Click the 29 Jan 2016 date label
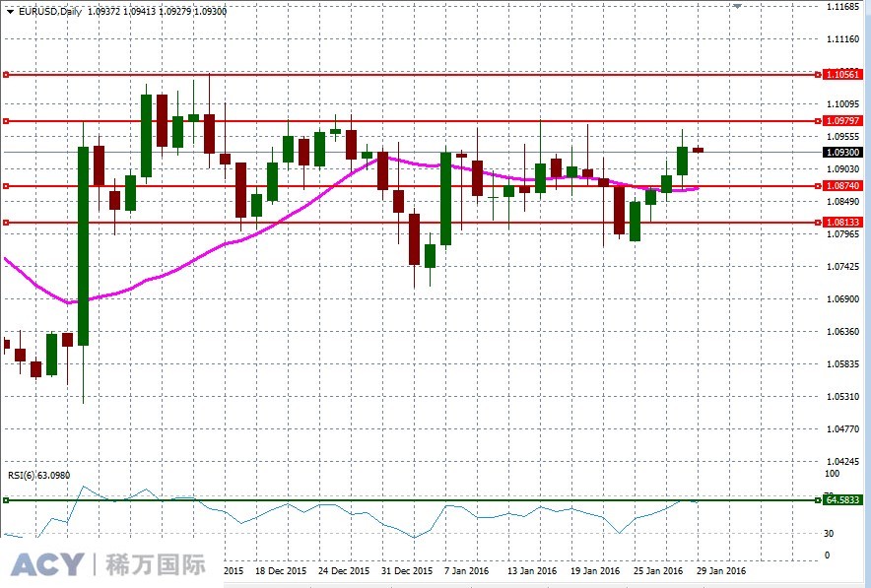 coord(721,571)
